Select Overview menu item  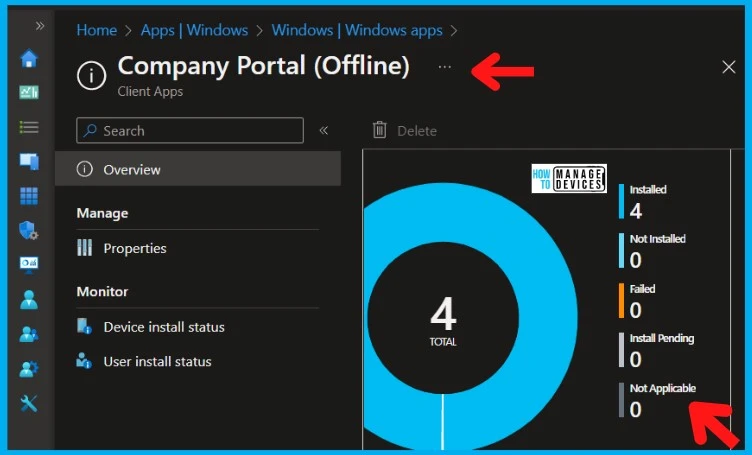pyautogui.click(x=198, y=169)
